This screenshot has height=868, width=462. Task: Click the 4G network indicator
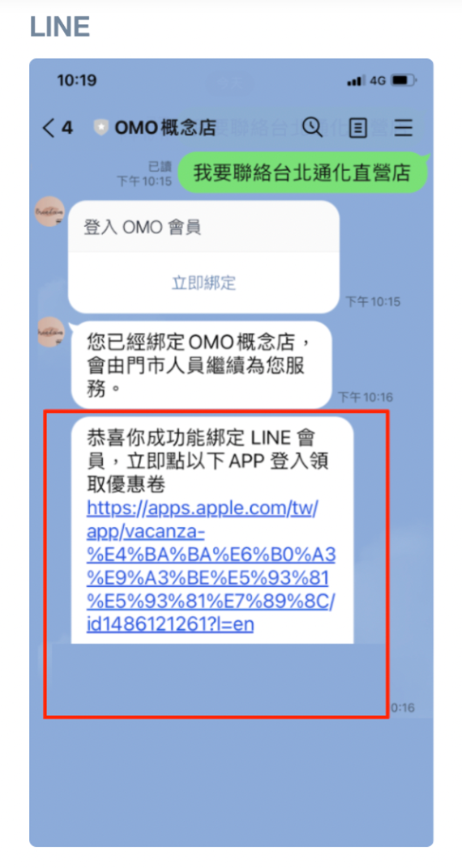tap(378, 81)
